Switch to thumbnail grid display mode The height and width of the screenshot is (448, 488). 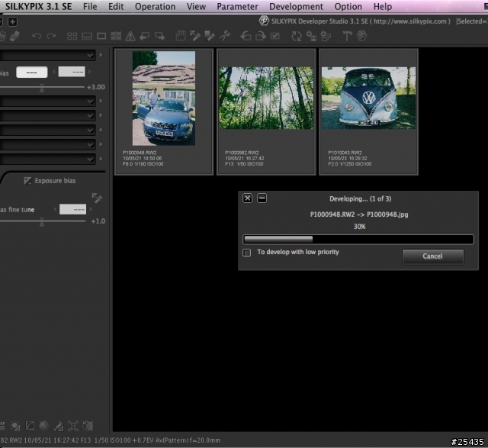[x=72, y=36]
